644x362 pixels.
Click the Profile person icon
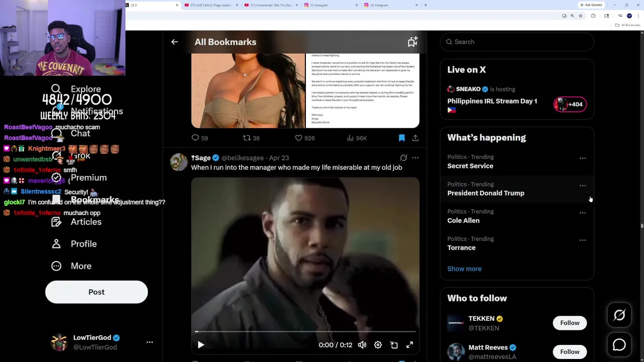pyautogui.click(x=56, y=244)
